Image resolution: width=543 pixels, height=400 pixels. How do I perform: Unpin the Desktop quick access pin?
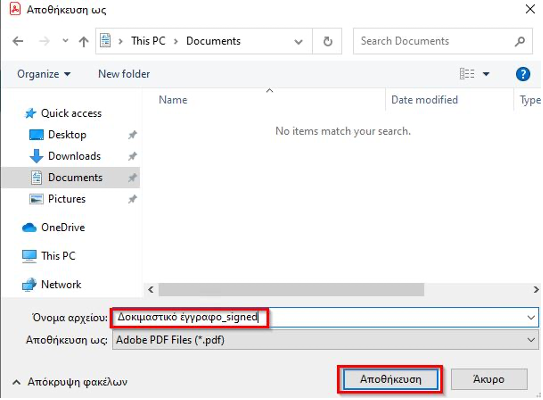point(132,135)
